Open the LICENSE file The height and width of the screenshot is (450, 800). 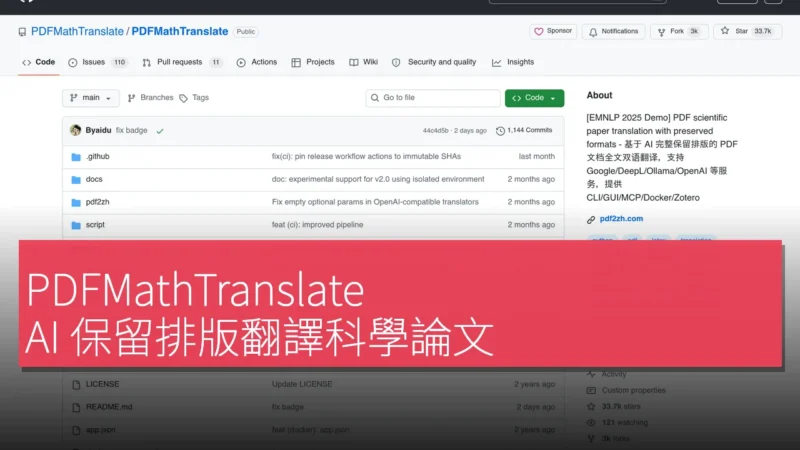click(x=103, y=384)
